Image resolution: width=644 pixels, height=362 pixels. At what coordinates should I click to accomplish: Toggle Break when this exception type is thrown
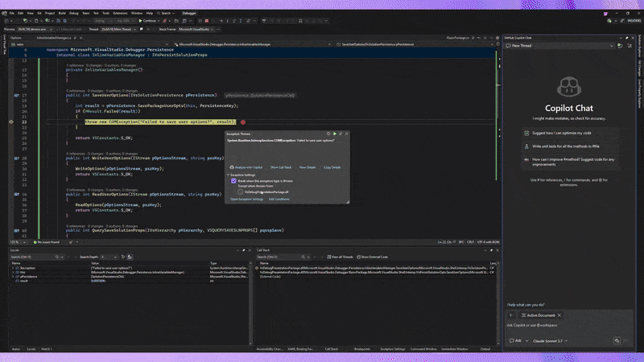[233, 182]
